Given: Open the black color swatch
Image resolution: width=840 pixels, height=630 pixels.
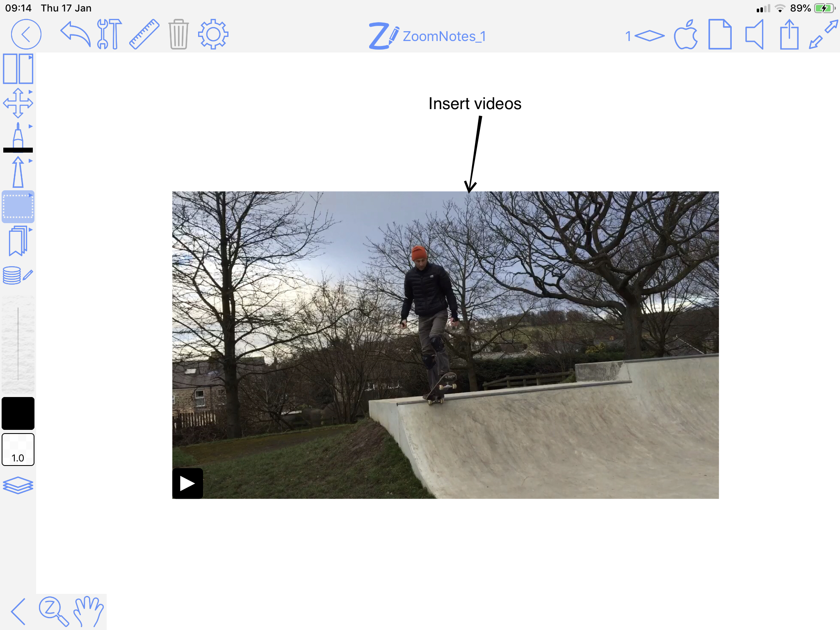Looking at the screenshot, I should (x=18, y=413).
